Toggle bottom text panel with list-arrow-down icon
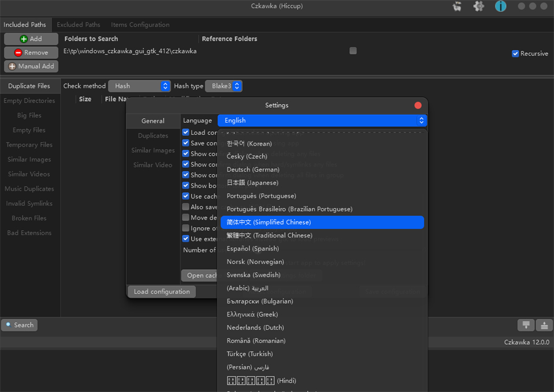 tap(526, 325)
